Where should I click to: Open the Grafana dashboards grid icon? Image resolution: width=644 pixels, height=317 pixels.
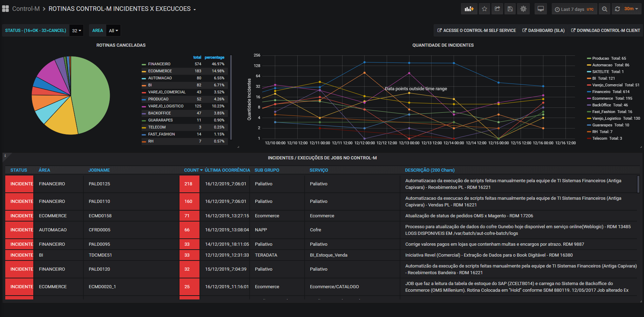click(5, 9)
